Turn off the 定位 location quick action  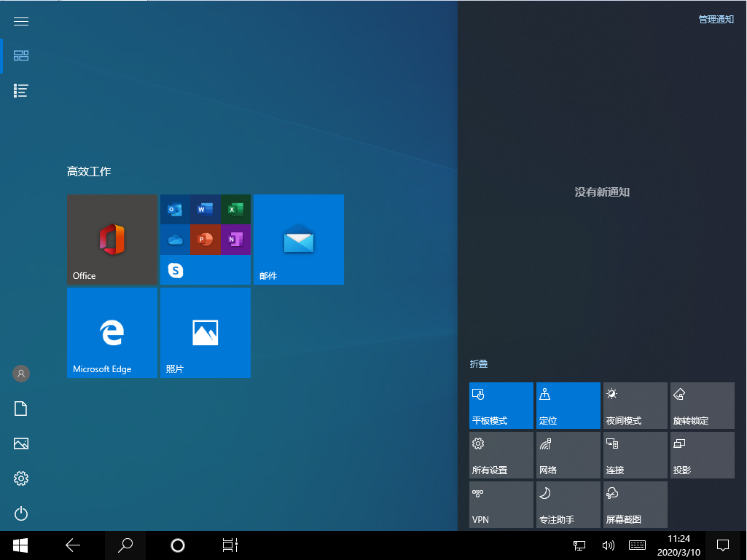coord(568,406)
